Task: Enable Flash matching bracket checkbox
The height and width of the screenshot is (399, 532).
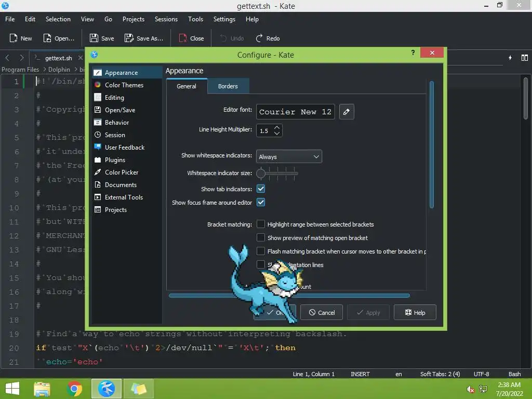Action: click(x=261, y=251)
